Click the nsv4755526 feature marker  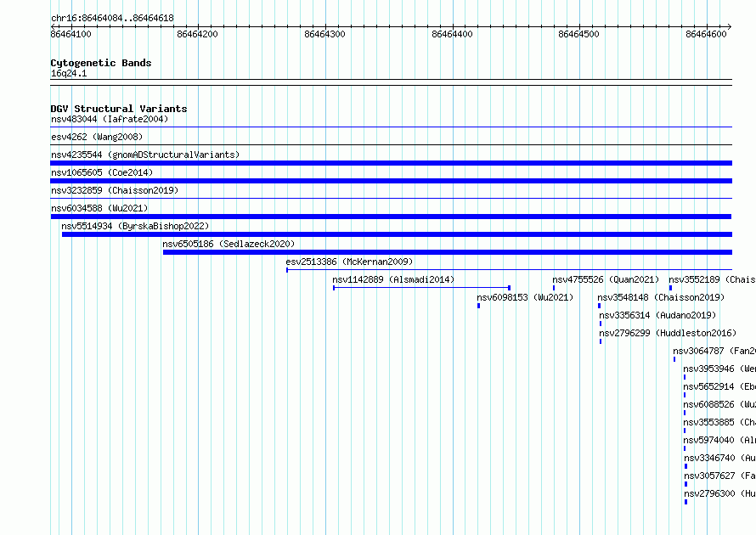(554, 288)
